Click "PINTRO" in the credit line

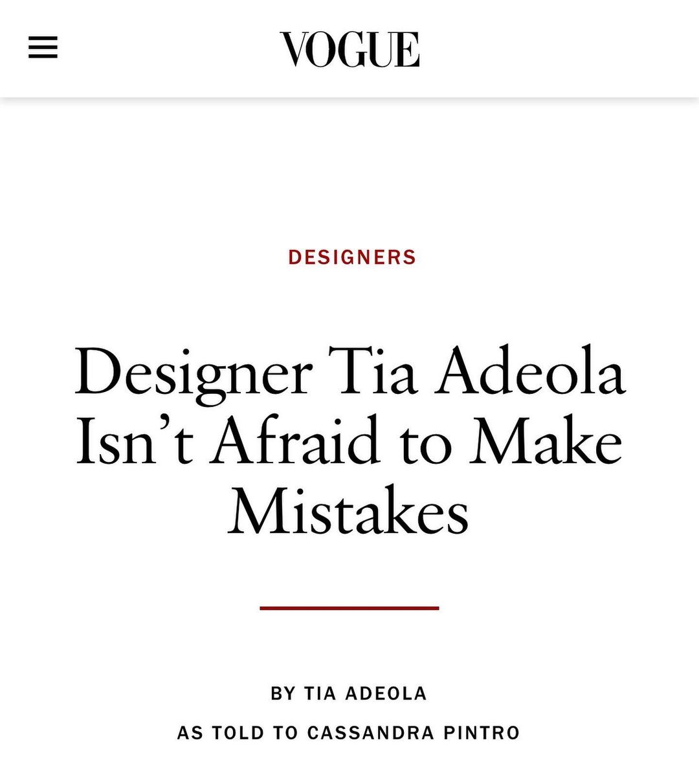pyautogui.click(x=482, y=733)
